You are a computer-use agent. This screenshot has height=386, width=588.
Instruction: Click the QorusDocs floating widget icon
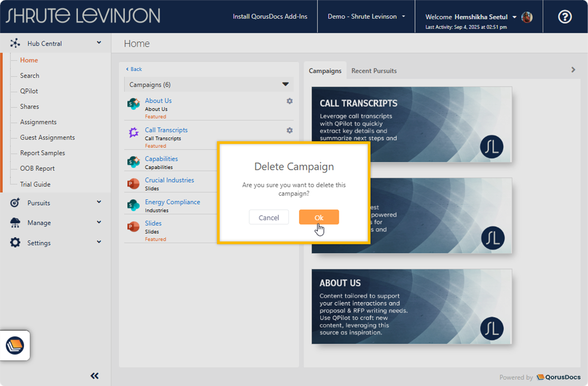15,345
